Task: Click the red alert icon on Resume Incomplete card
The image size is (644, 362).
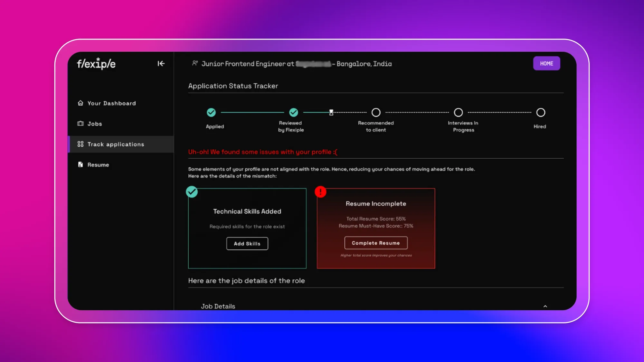Action: (x=320, y=191)
